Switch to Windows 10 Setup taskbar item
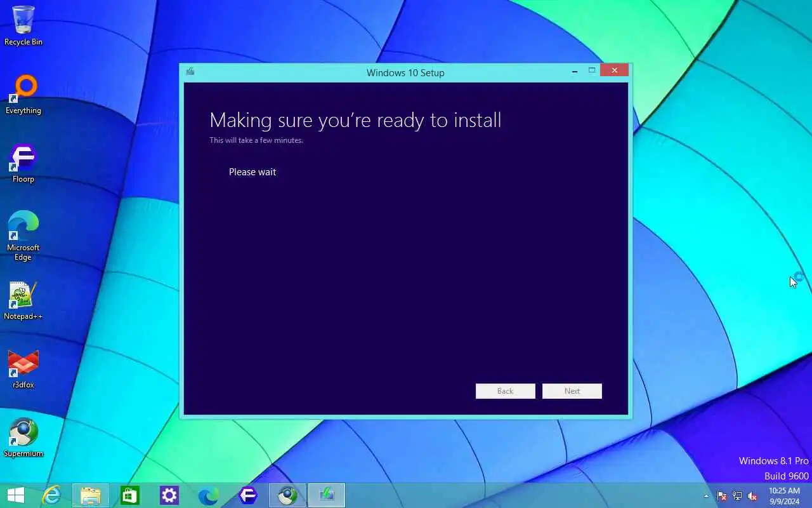This screenshot has width=812, height=508. (x=327, y=495)
